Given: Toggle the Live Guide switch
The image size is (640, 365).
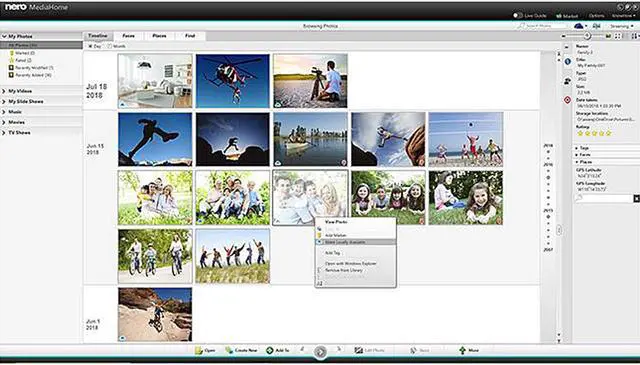Looking at the screenshot, I should point(518,16).
